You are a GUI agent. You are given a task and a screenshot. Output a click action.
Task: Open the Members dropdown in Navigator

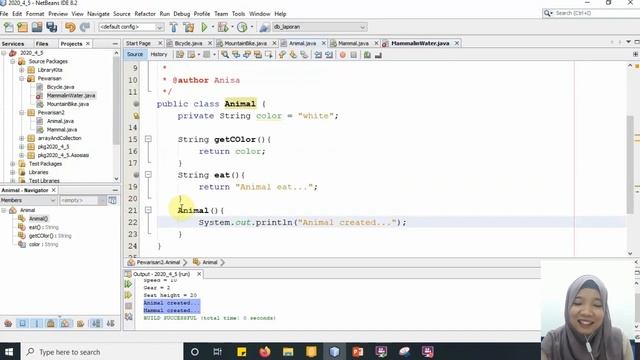(28, 200)
